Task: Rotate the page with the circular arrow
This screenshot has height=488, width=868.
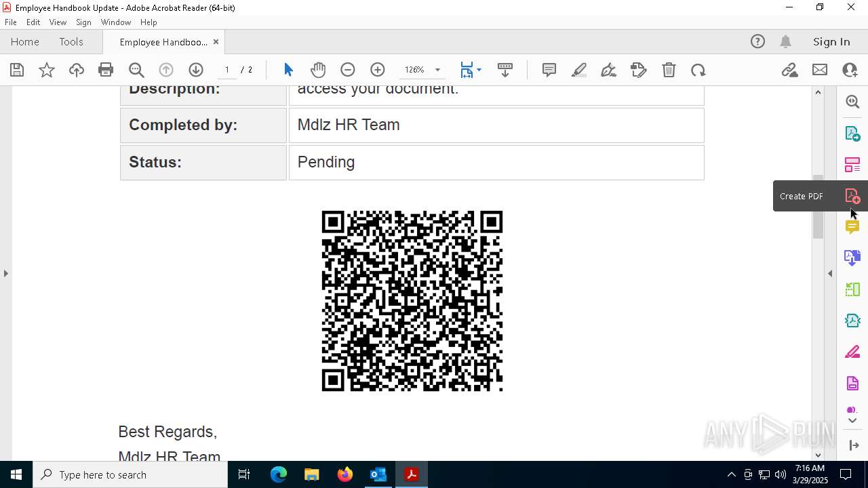Action: click(x=698, y=70)
